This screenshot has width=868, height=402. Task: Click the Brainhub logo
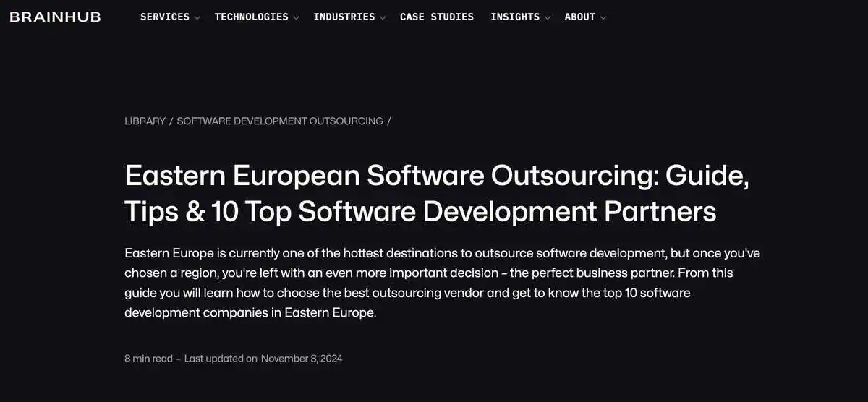click(x=55, y=17)
